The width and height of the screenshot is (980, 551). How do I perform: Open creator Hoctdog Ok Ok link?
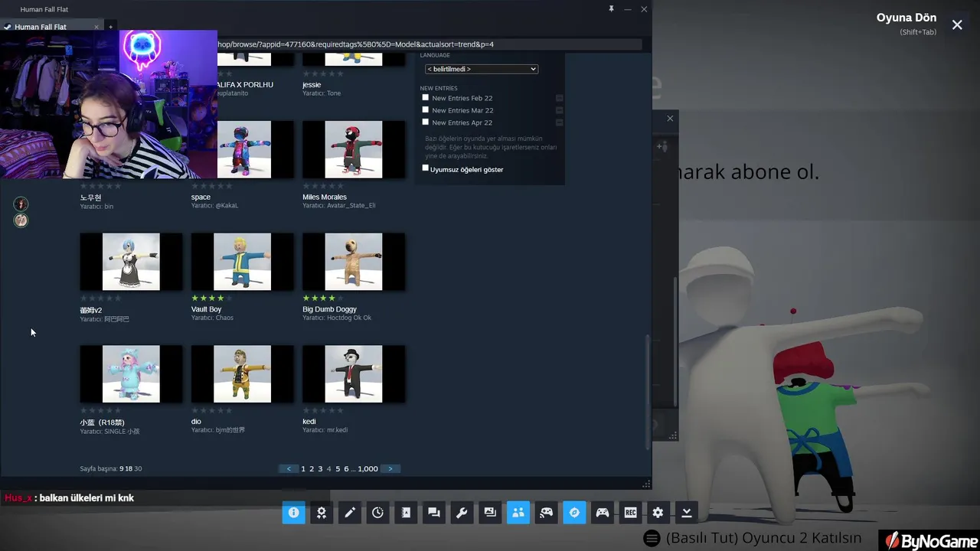tap(349, 318)
